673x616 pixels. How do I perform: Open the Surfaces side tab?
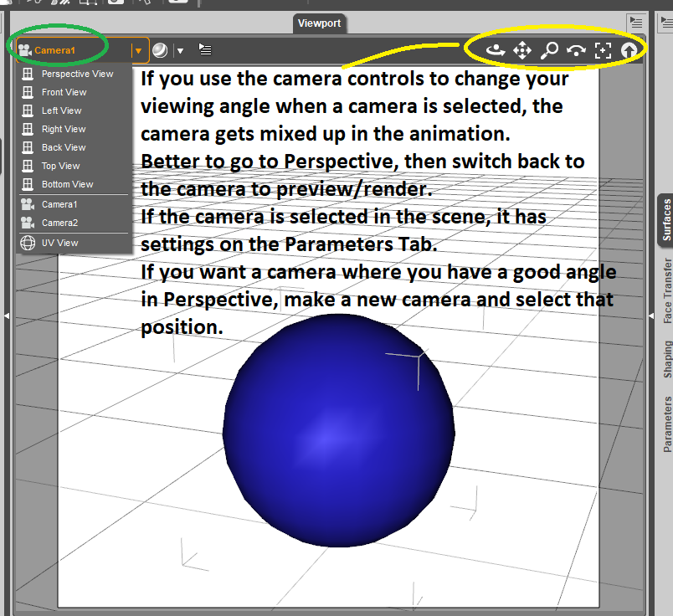coord(665,220)
